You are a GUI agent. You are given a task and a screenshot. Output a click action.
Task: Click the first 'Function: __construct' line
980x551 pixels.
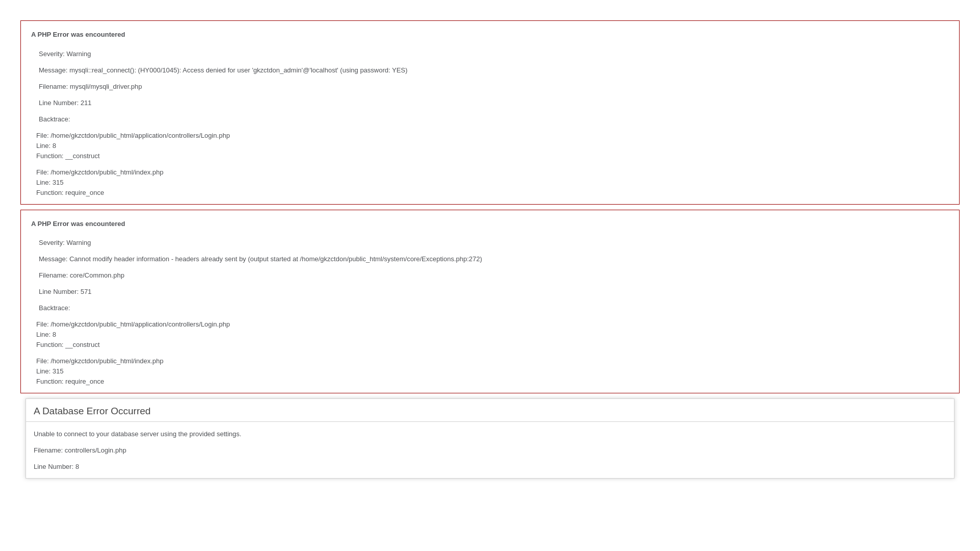[x=68, y=156]
